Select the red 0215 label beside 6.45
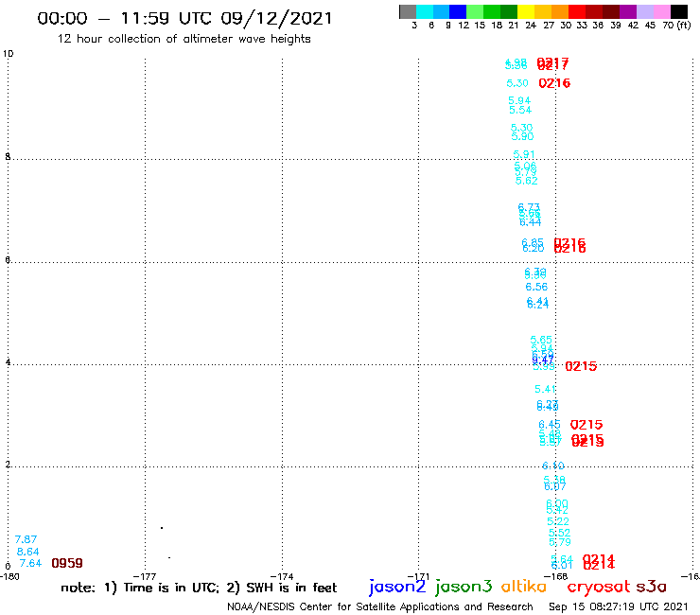Screen dimensions: 700x615 click(586, 425)
